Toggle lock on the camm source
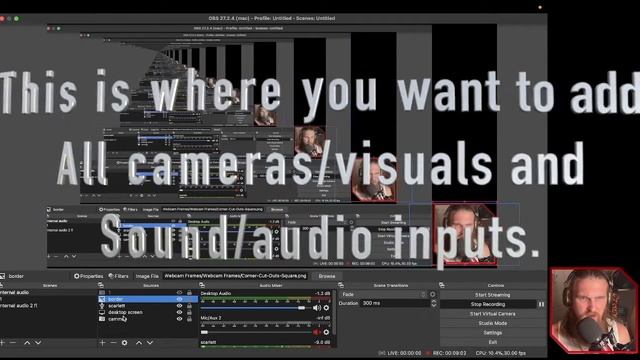This screenshot has height=360, width=640. pos(189,319)
